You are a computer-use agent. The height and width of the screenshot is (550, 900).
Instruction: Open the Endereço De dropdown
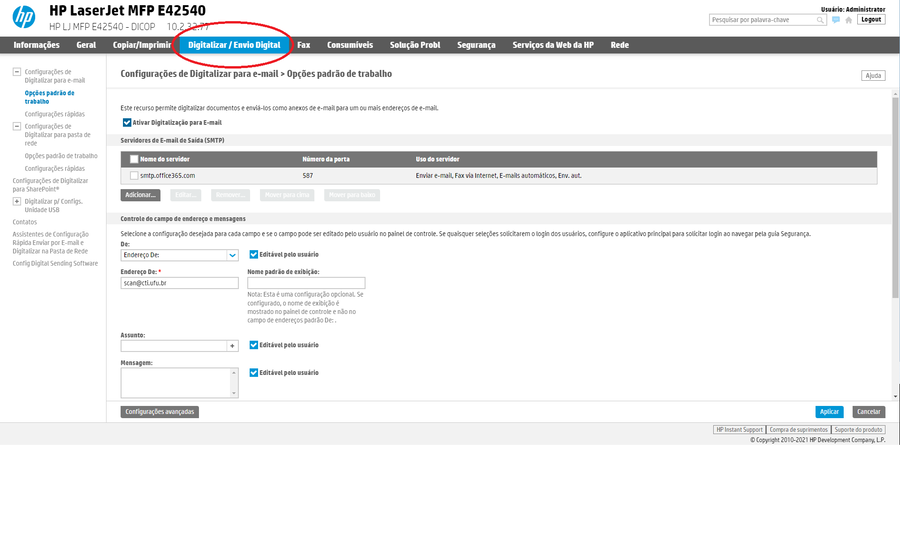click(x=177, y=254)
